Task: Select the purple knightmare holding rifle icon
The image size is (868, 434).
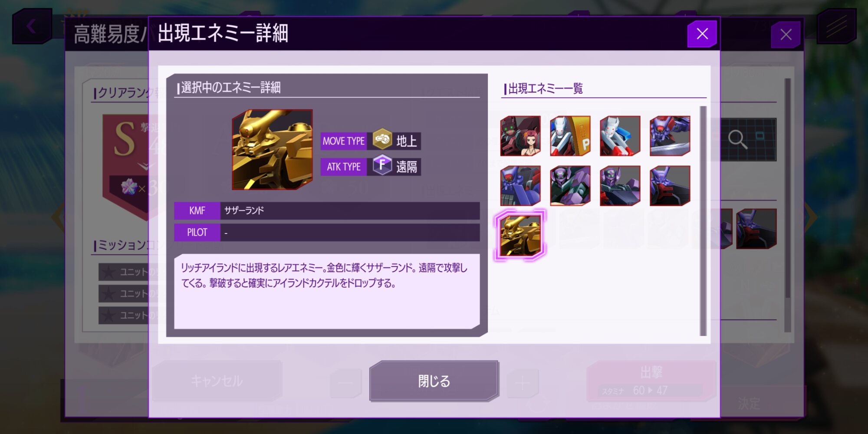Action: [x=620, y=186]
